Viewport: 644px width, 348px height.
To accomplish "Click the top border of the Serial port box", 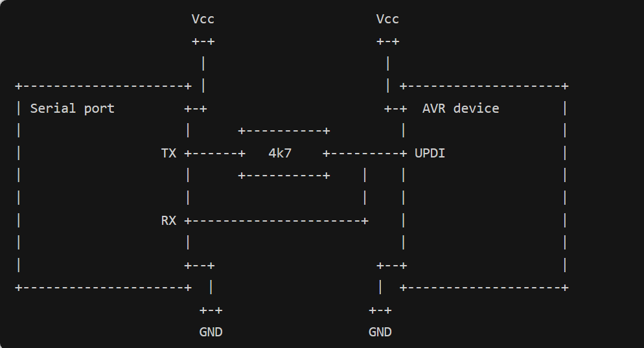I will click(104, 86).
